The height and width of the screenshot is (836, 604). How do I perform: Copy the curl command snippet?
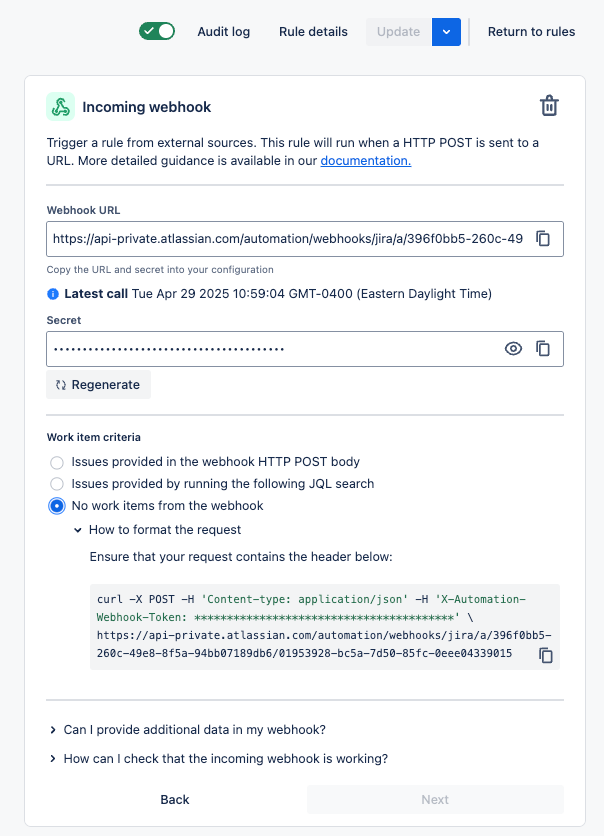(x=546, y=655)
